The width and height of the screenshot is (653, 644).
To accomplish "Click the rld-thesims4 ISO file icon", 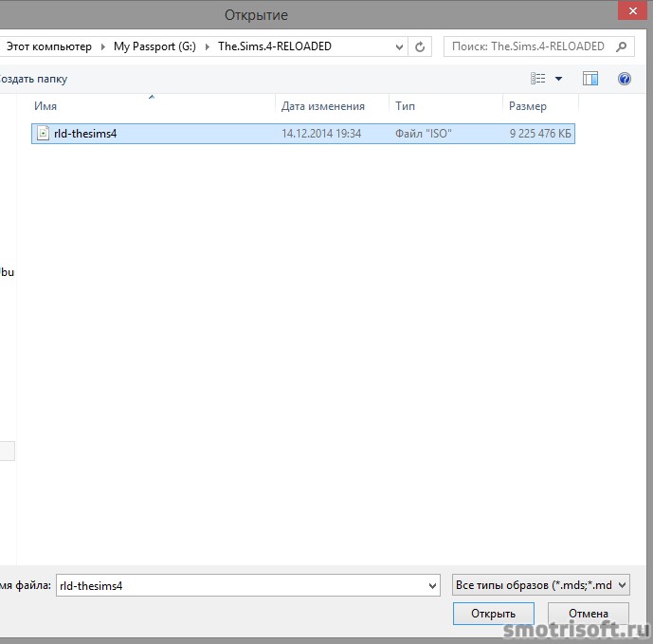I will [43, 134].
